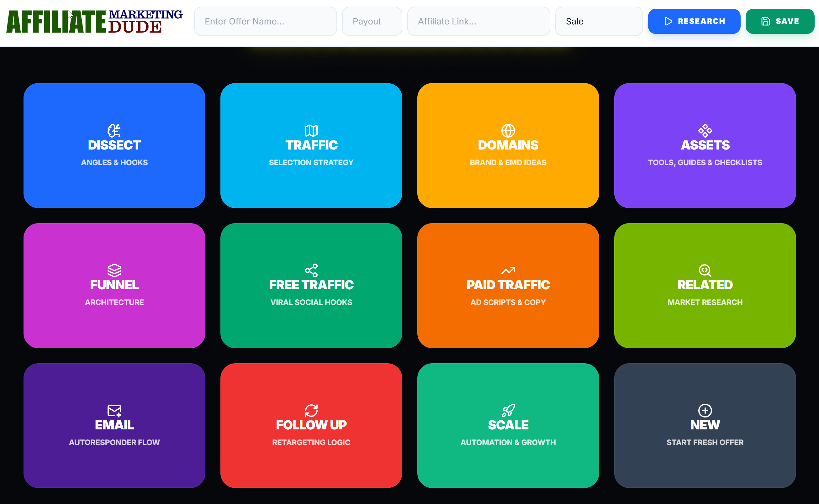Click the refresh icon on Follow Up card

(x=311, y=410)
